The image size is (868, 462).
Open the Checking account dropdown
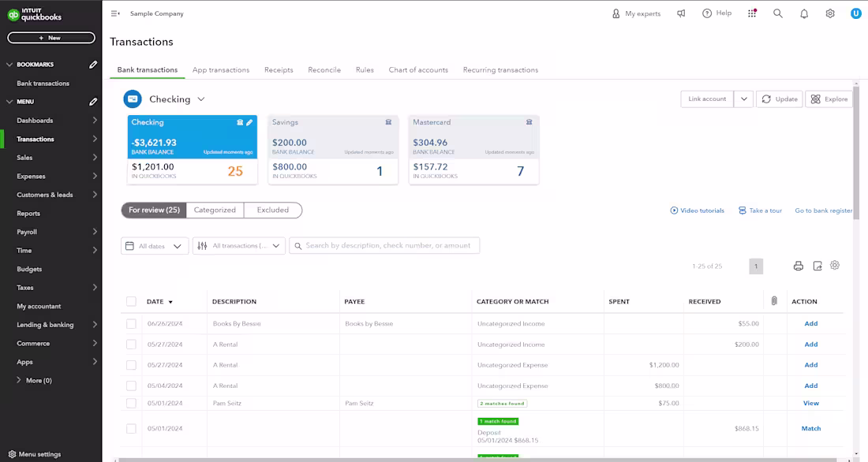(x=201, y=99)
